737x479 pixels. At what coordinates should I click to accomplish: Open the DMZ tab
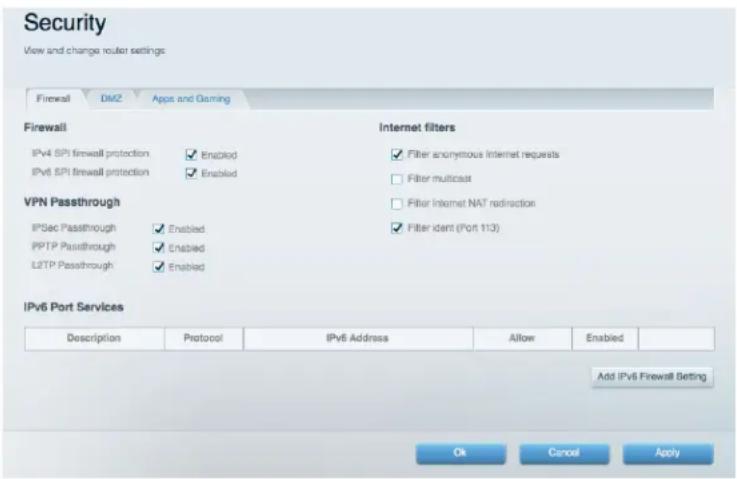[x=111, y=99]
